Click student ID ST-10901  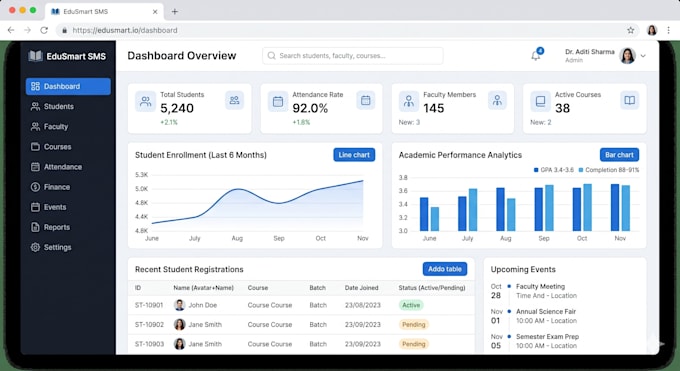tap(149, 305)
